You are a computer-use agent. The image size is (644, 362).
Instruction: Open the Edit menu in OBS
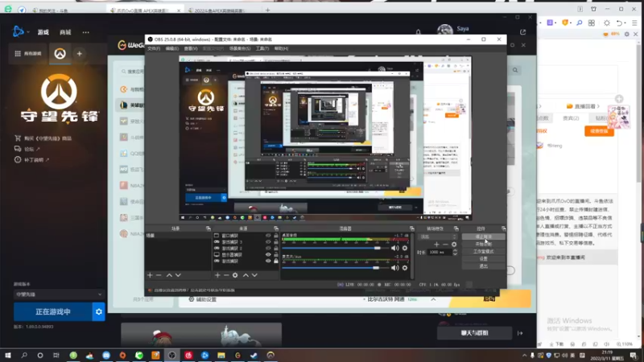(x=171, y=48)
